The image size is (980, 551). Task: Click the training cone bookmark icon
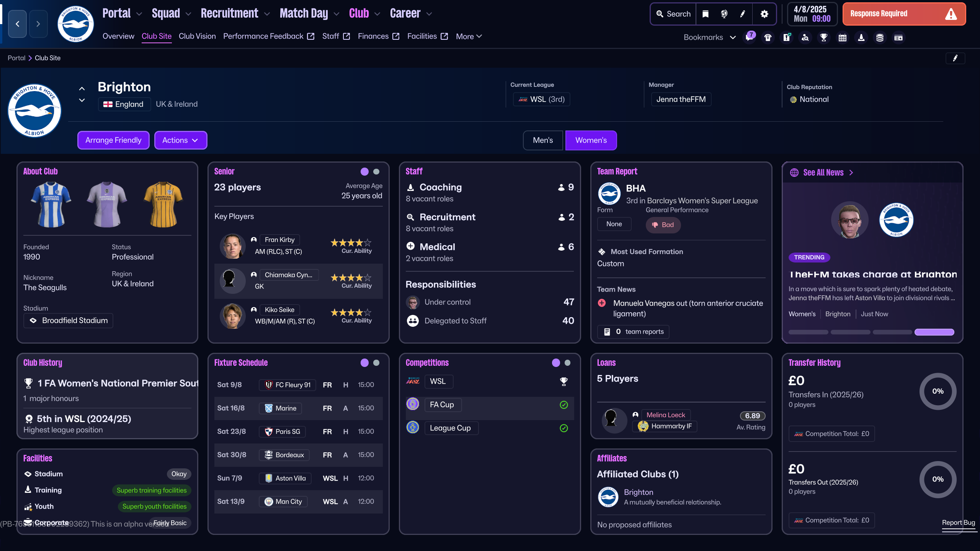[861, 37]
